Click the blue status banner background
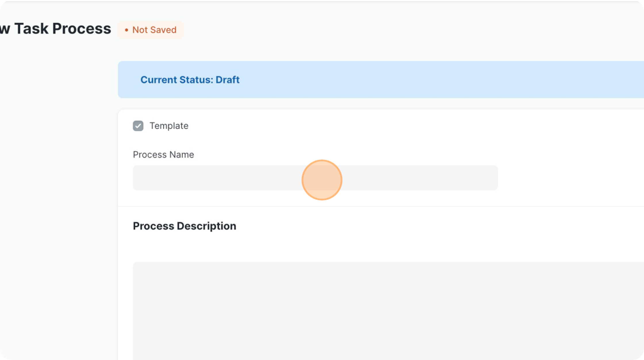Viewport: 644px width, 360px height. click(431, 80)
